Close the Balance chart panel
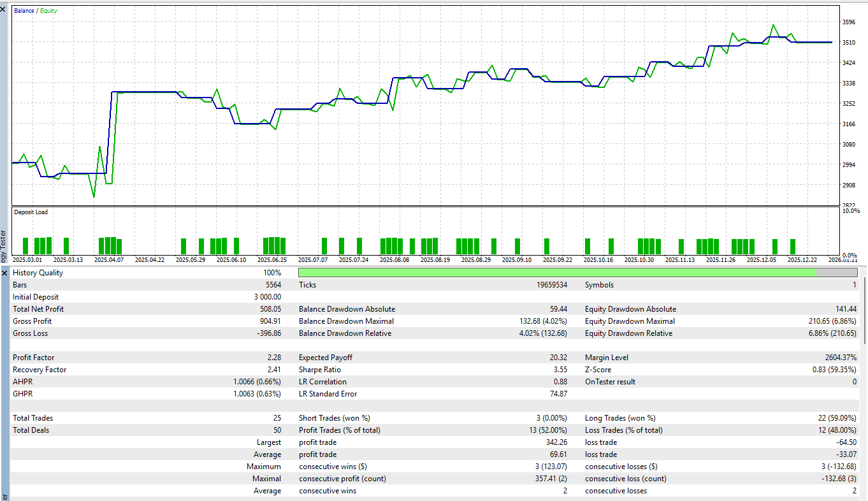868x501 pixels. (3, 9)
